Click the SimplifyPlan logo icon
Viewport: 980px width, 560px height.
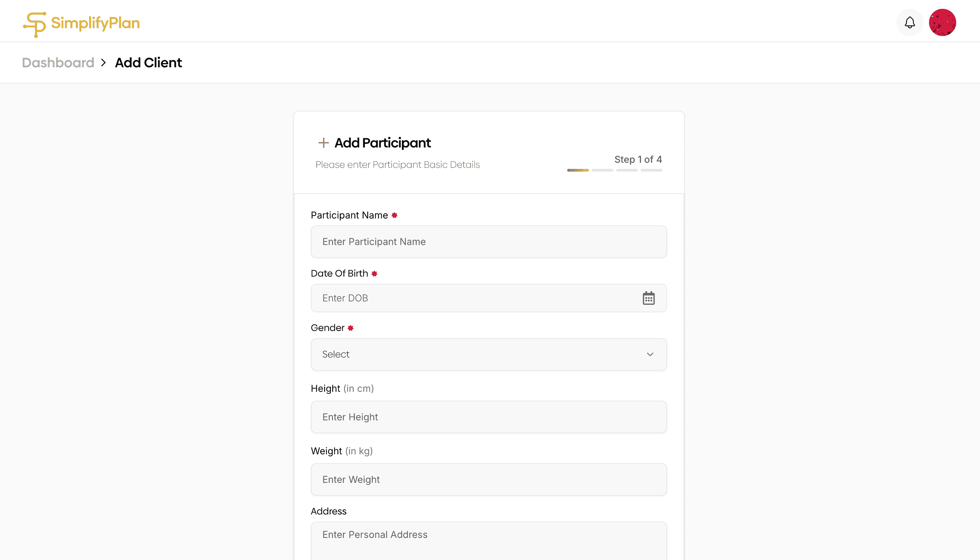pyautogui.click(x=34, y=23)
